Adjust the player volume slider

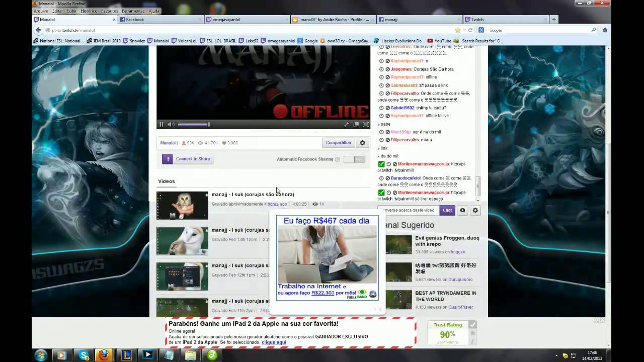tap(193, 124)
